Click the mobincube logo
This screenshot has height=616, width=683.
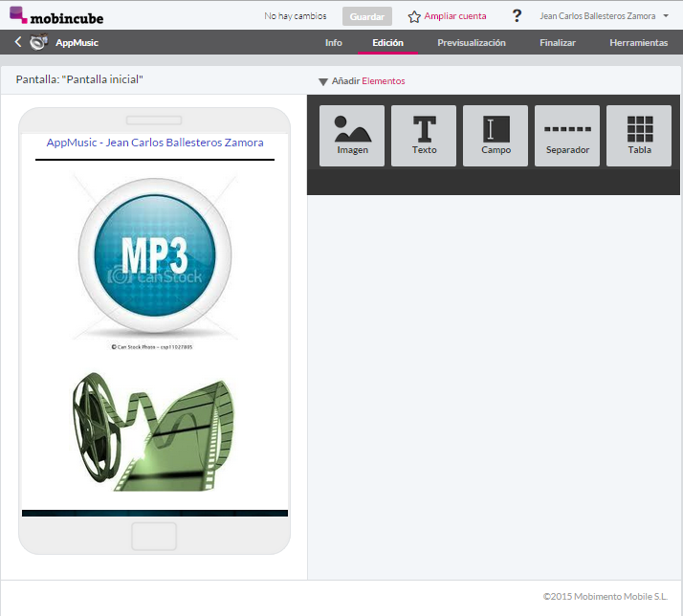(56, 15)
